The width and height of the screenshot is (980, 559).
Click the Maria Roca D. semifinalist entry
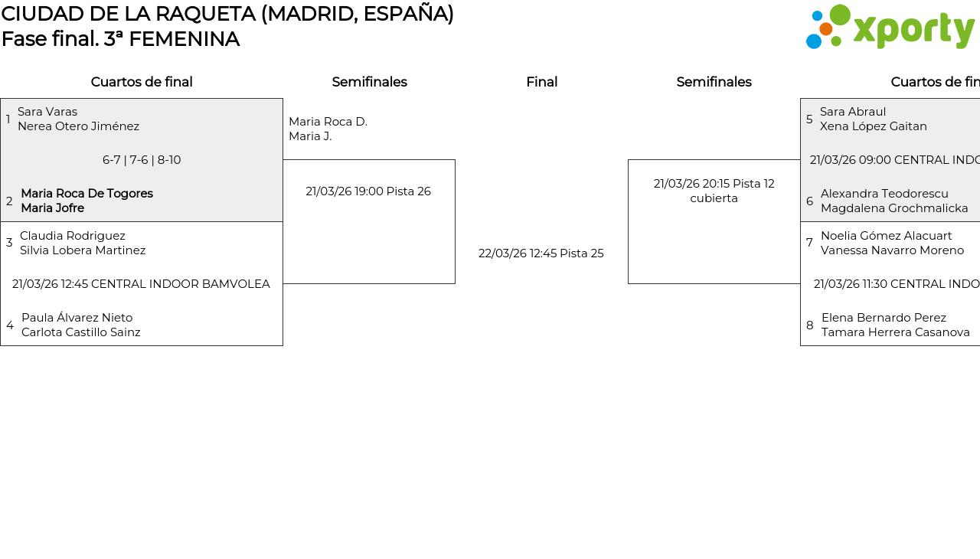(328, 129)
